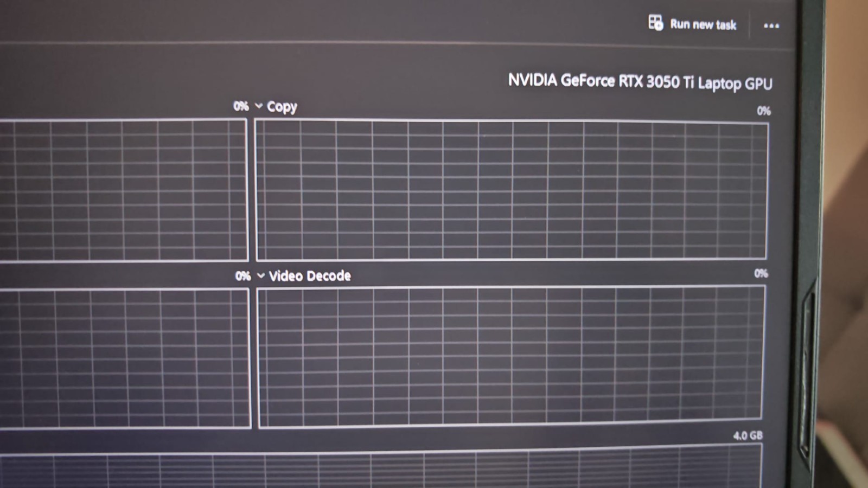Click the memory usage graph under 4.0 GB
The width and height of the screenshot is (868, 488).
[x=381, y=466]
